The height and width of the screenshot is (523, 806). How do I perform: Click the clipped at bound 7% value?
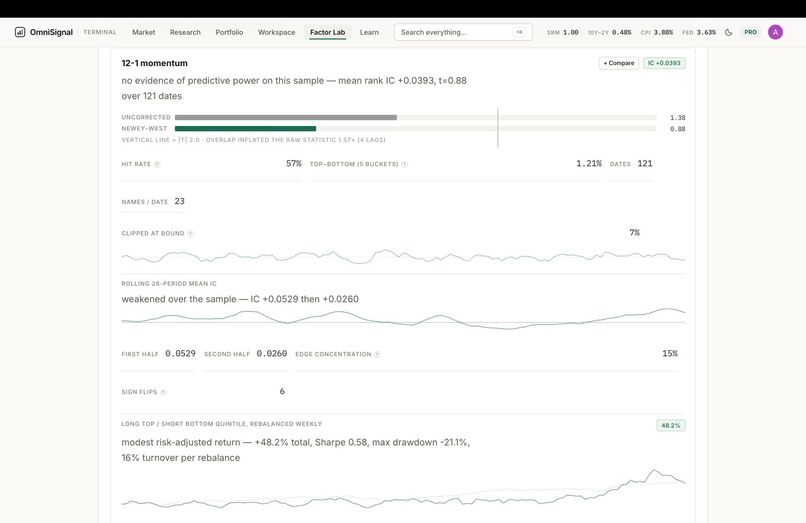[634, 232]
